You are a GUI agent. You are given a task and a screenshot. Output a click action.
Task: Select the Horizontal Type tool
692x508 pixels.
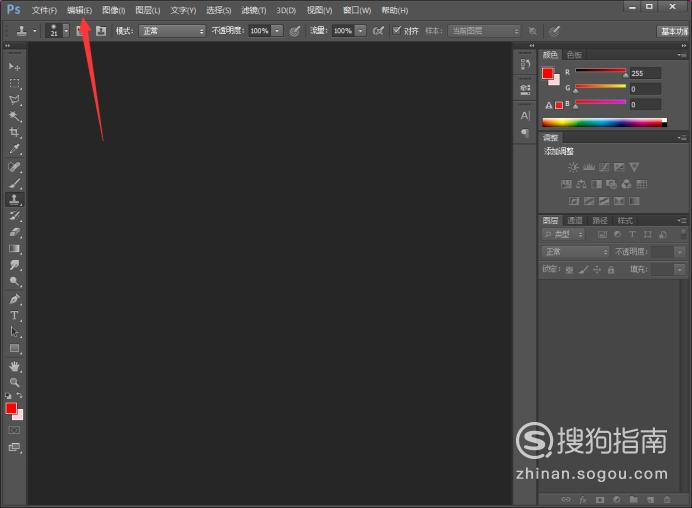(14, 315)
